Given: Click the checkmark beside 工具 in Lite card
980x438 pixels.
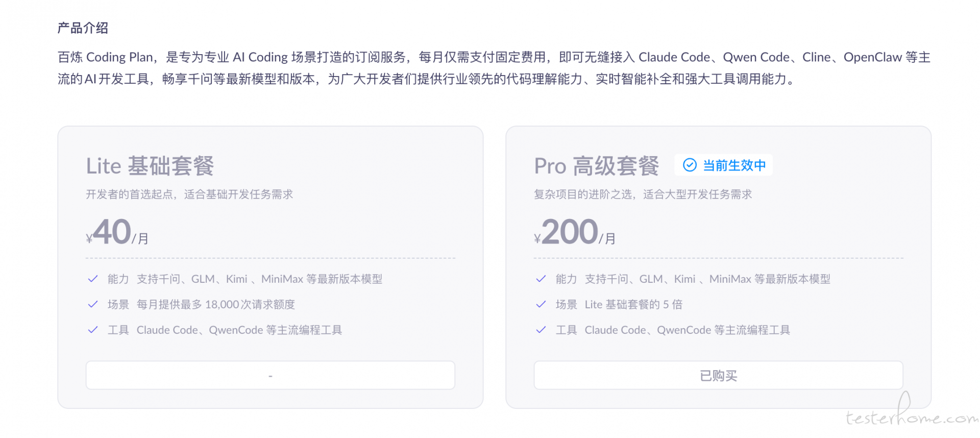Looking at the screenshot, I should [x=93, y=330].
